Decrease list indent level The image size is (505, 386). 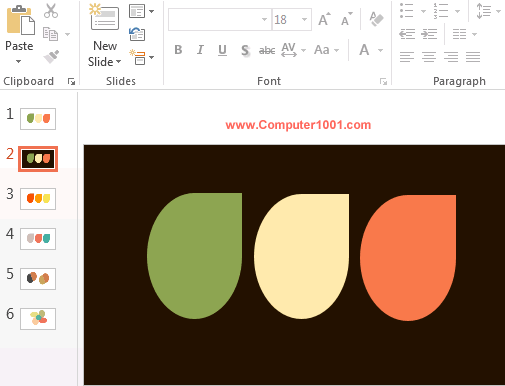click(407, 34)
